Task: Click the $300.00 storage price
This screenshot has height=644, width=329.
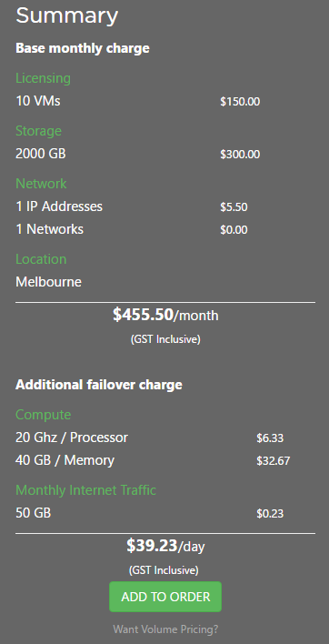Action: 240,155
